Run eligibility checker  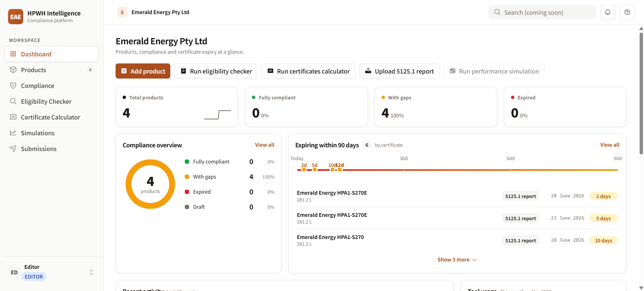tap(216, 71)
